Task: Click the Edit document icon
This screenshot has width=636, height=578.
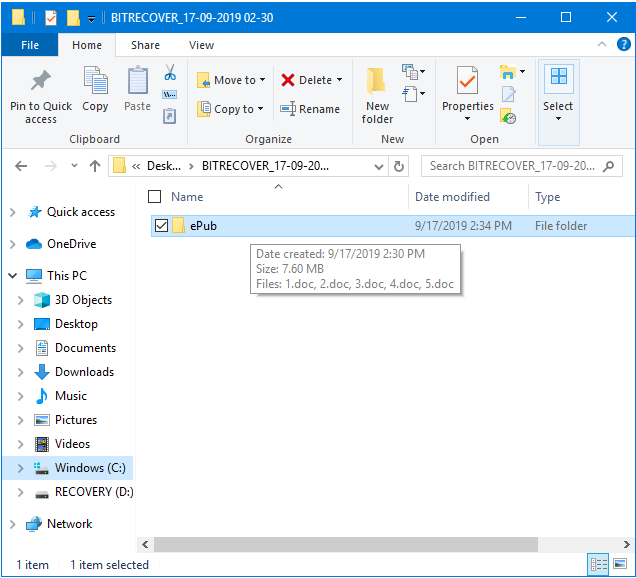Action: pyautogui.click(x=509, y=94)
